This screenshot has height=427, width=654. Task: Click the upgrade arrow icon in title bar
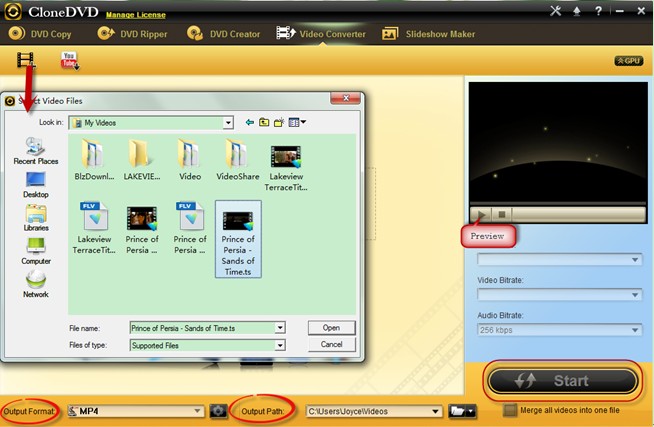click(x=577, y=11)
